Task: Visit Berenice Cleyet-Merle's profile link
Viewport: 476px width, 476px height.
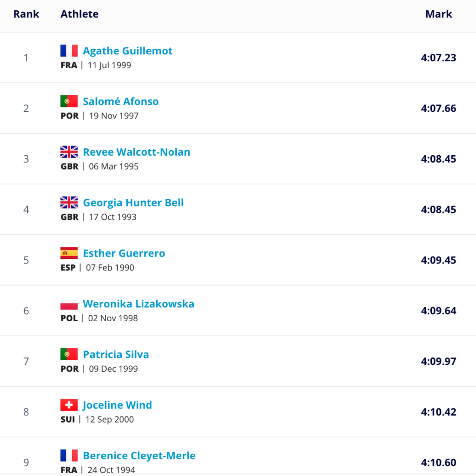Action: (x=139, y=456)
